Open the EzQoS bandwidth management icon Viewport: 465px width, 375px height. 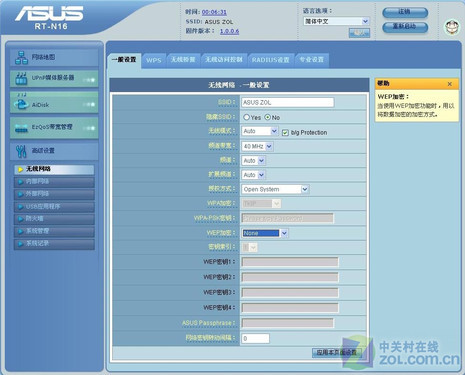[x=21, y=128]
